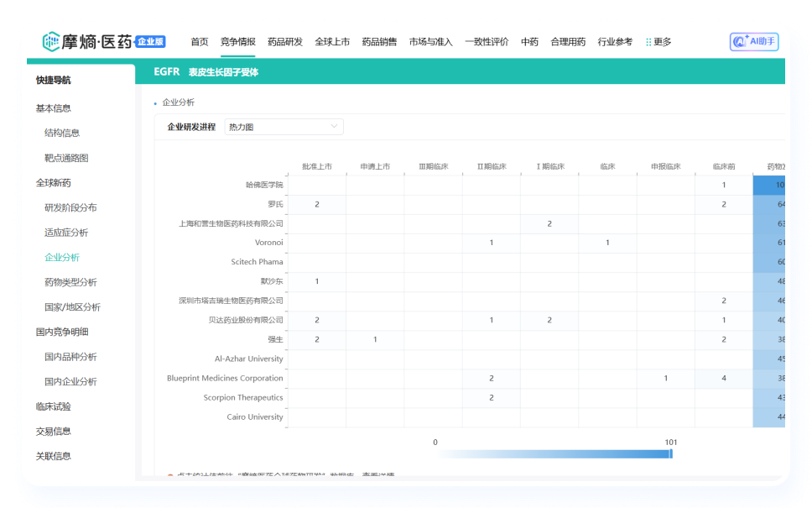Image resolution: width=812 pixels, height=508 pixels.
Task: Click Blueprint Medicines' 申报临床 cell showing 1
Action: coord(666,379)
